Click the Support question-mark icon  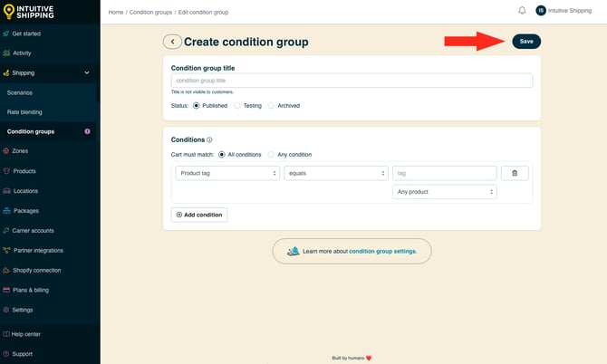5,354
